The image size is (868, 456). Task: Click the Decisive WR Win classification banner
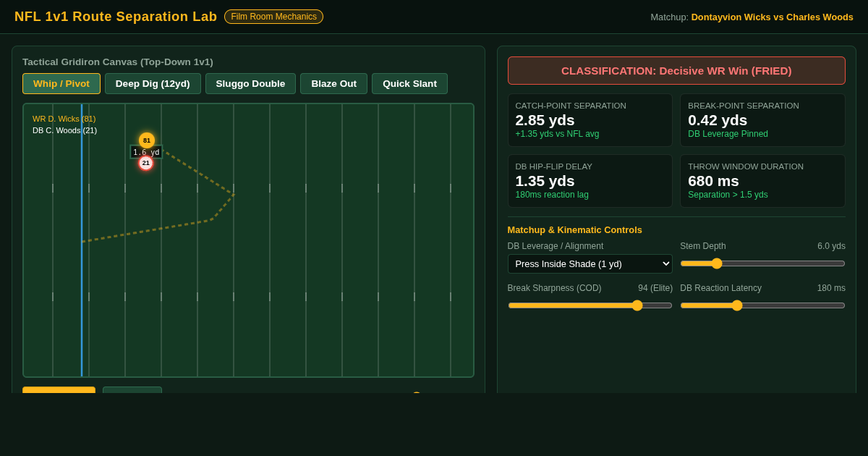point(676,71)
